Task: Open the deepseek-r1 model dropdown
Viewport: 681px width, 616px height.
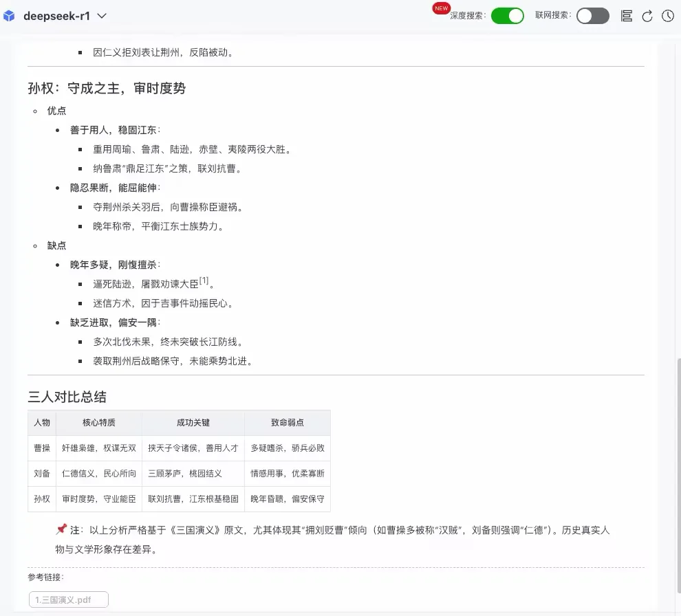Action: click(65, 16)
